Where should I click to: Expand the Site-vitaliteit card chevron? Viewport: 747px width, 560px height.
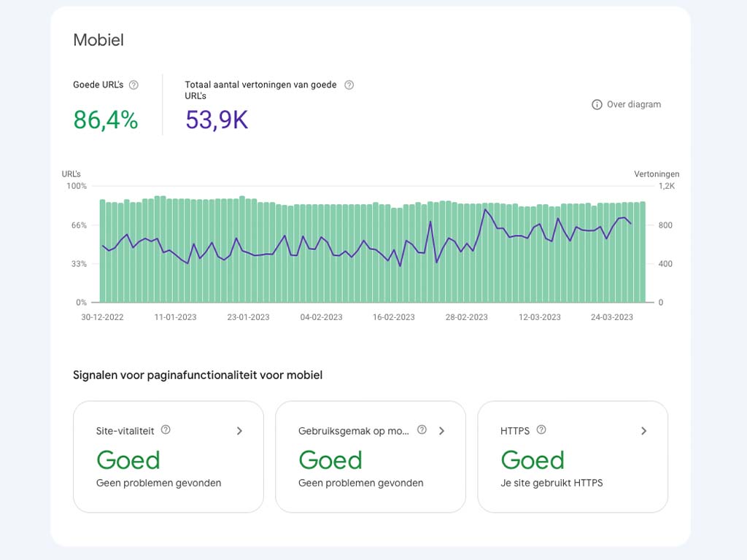[x=239, y=431]
